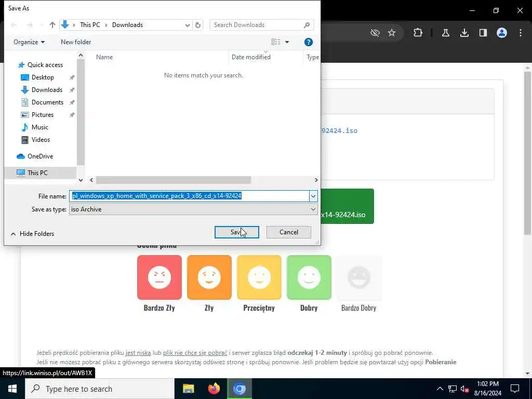Click This PC in the address breadcrumb

pos(90,25)
